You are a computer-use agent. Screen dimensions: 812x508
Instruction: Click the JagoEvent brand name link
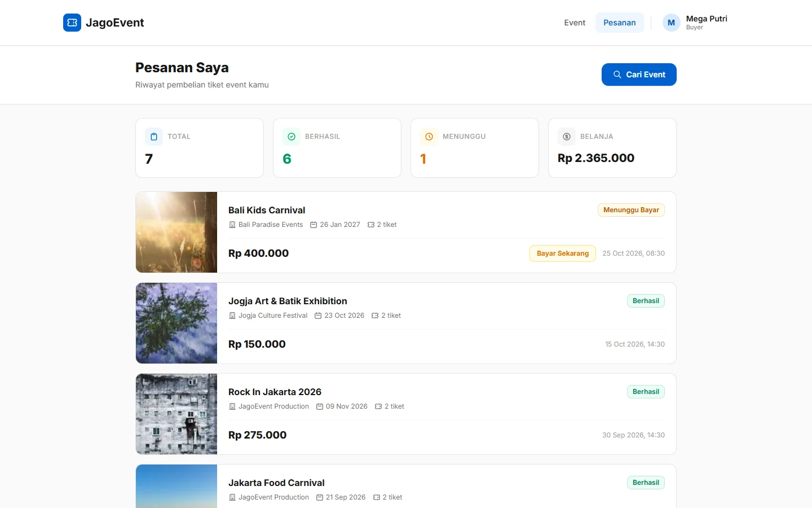click(x=115, y=23)
